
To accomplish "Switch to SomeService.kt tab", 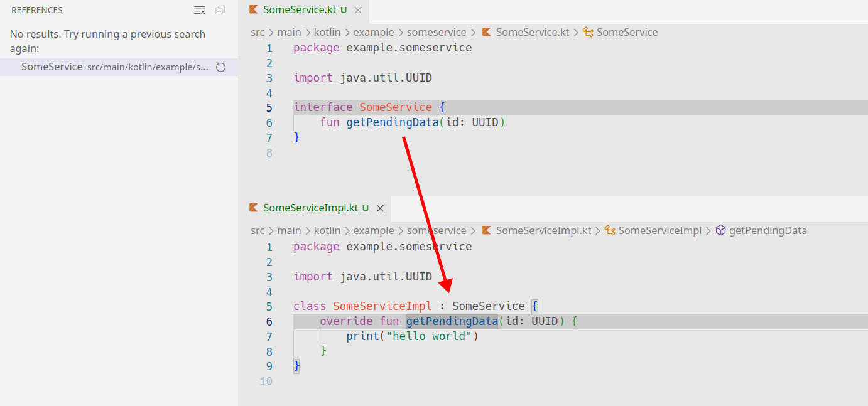I will coord(300,10).
